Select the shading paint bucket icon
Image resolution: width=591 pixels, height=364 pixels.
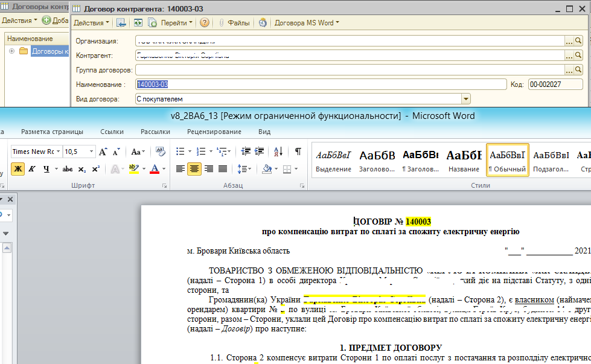pyautogui.click(x=267, y=168)
